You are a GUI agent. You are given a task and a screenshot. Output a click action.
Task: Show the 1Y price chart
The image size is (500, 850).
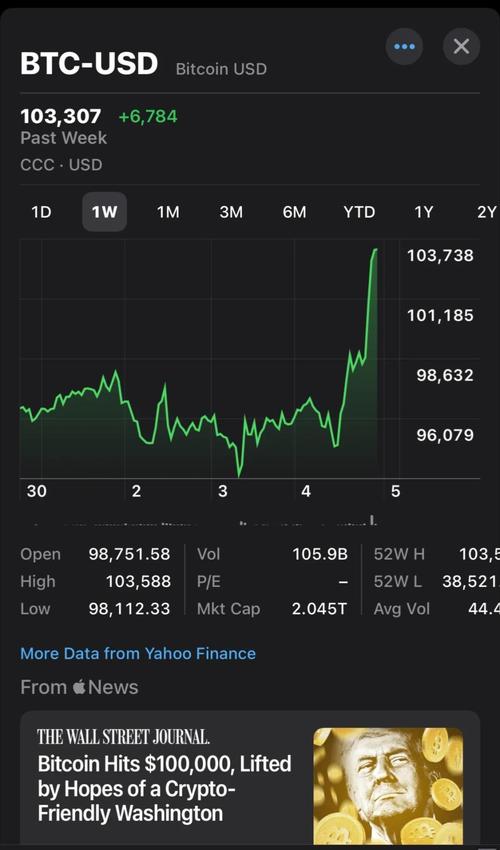[424, 212]
